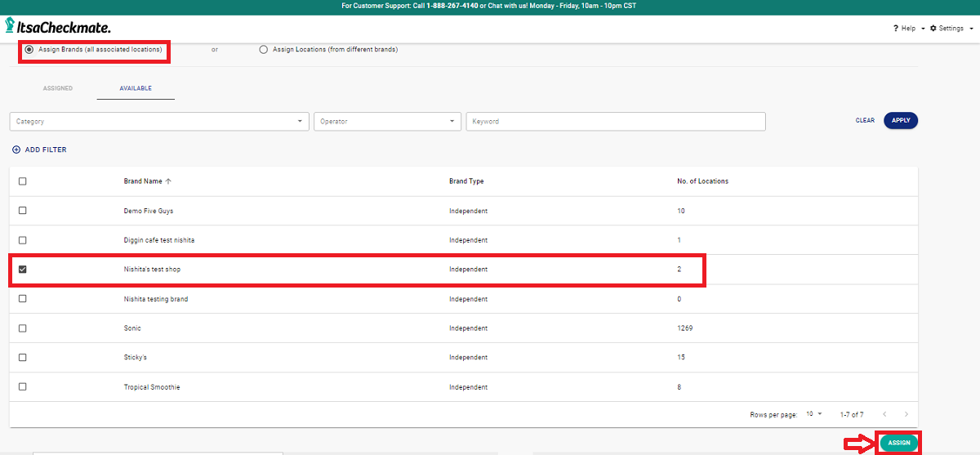Click the plus icon beside Add Filter
The image size is (980, 455).
click(16, 150)
